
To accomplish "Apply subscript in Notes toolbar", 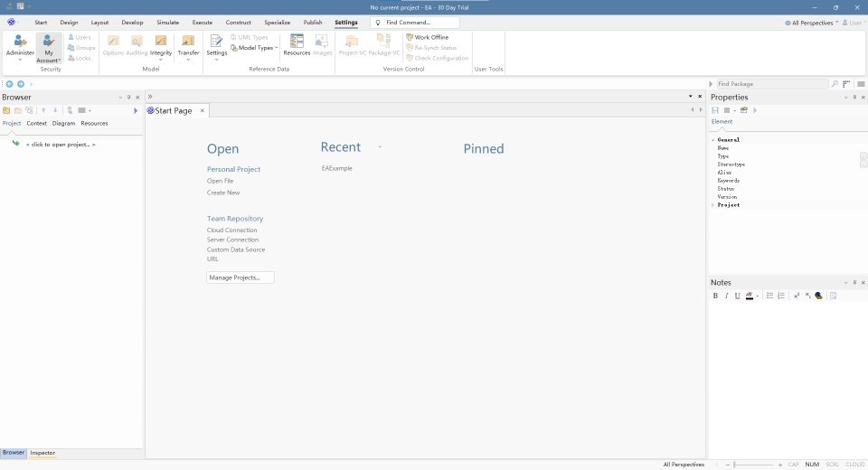I will tap(807, 296).
